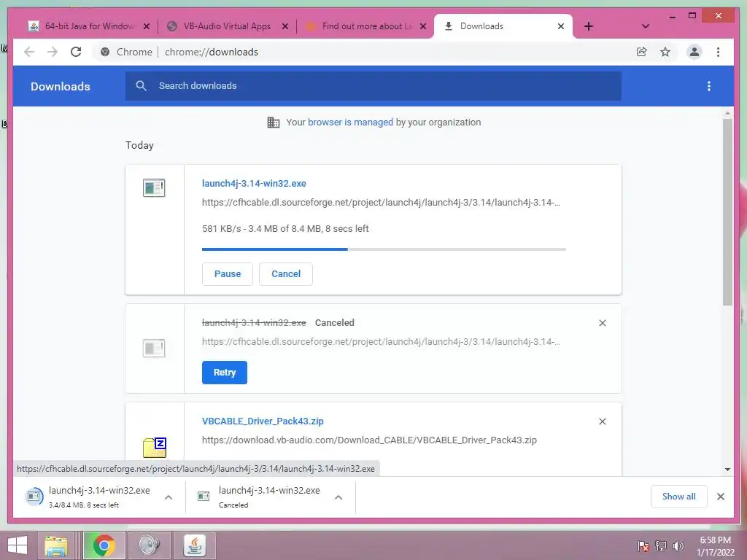This screenshot has height=560, width=747.
Task: Click the Chrome taskbar icon
Action: point(104,545)
